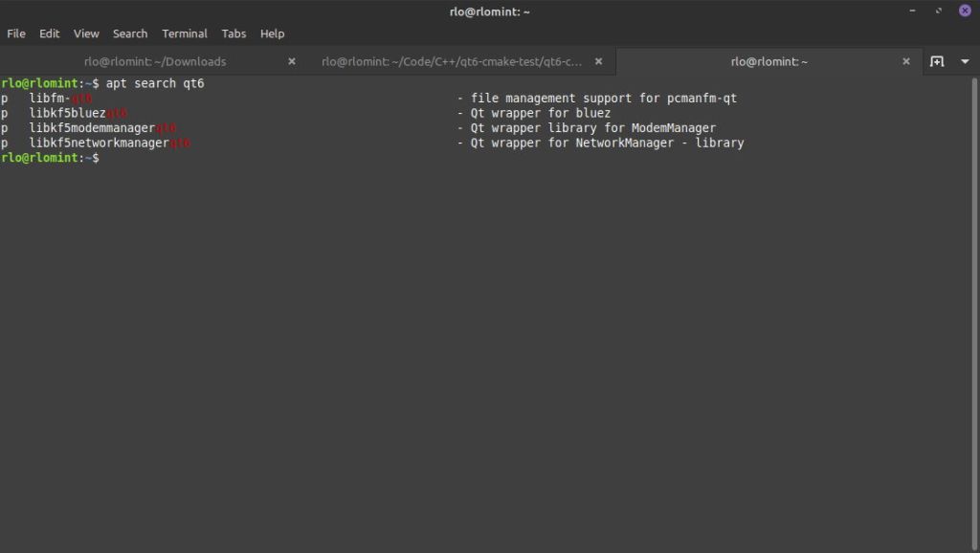
Task: Close the ~/Downloads terminal tab
Action: click(x=292, y=61)
